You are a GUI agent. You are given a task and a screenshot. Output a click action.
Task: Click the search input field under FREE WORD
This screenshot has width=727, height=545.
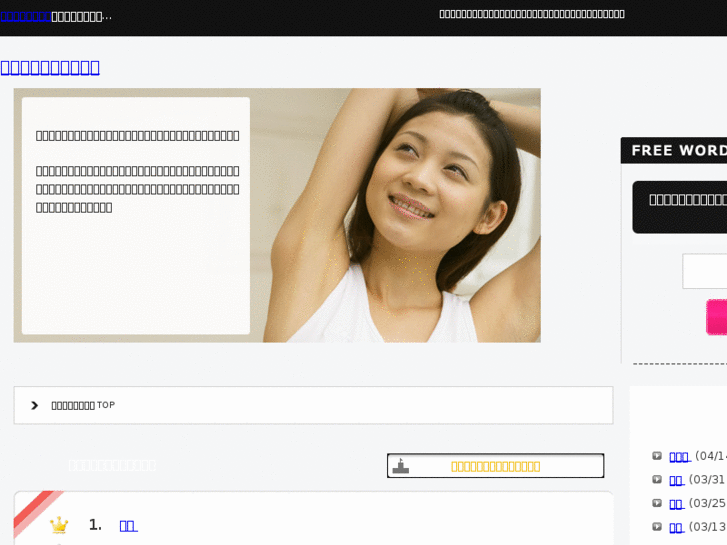click(704, 271)
